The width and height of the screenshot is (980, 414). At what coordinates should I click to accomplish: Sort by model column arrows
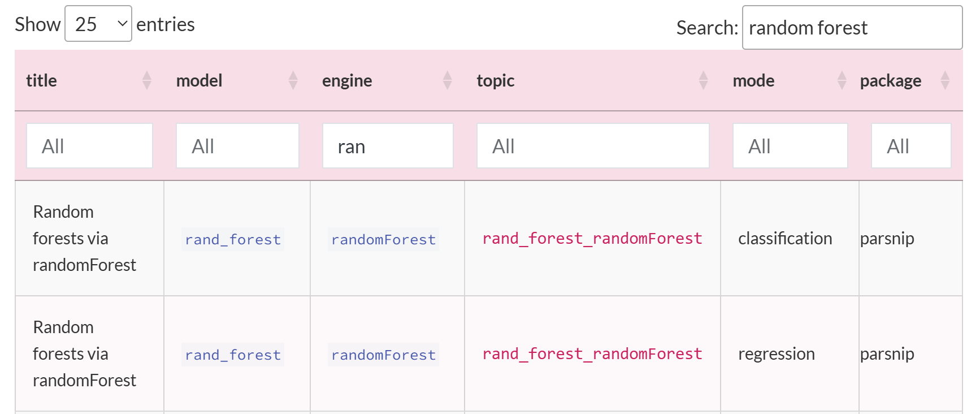(293, 80)
